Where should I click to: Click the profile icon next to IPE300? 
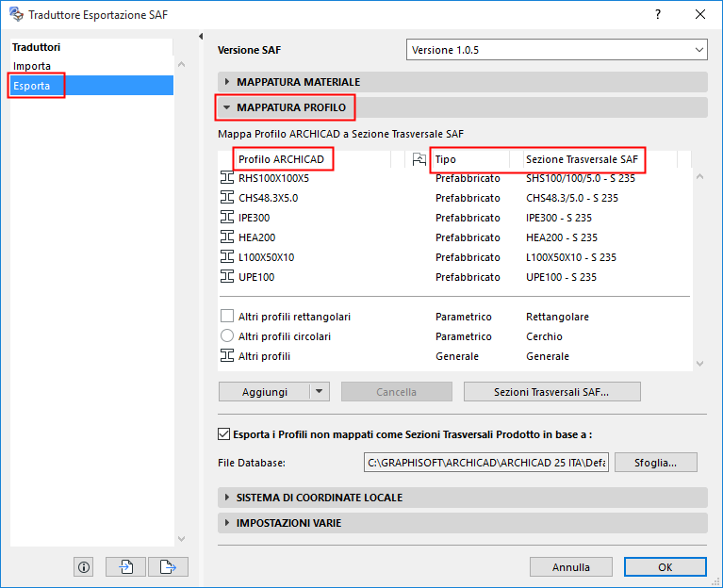click(227, 217)
